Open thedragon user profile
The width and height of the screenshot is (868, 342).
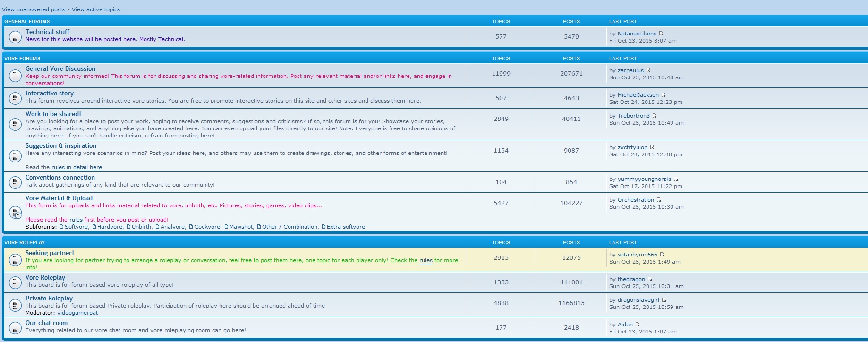pyautogui.click(x=631, y=279)
